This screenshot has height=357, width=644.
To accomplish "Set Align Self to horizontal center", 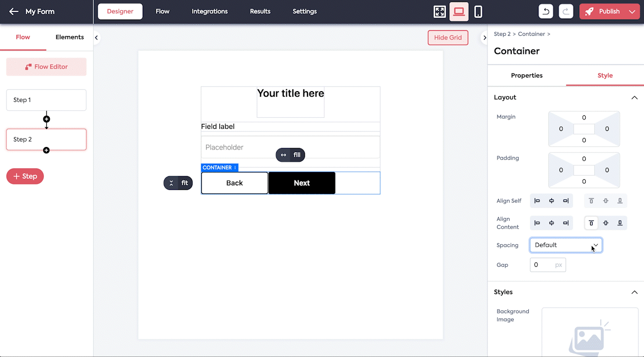I will click(x=551, y=201).
